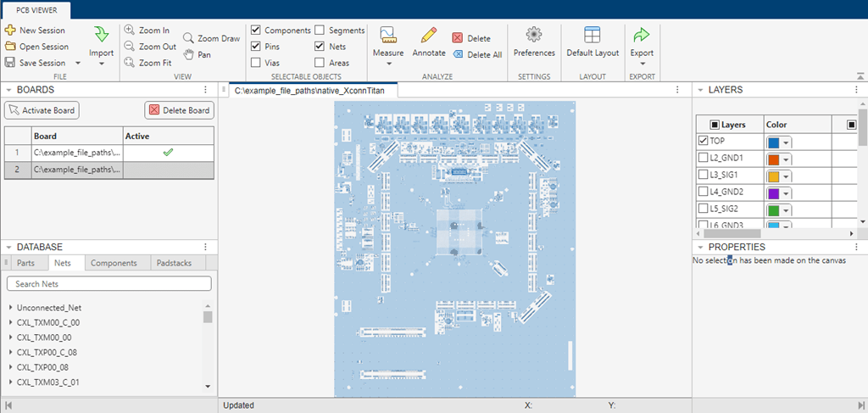The image size is (868, 413).
Task: Click the Default Layout icon
Action: 593,36
